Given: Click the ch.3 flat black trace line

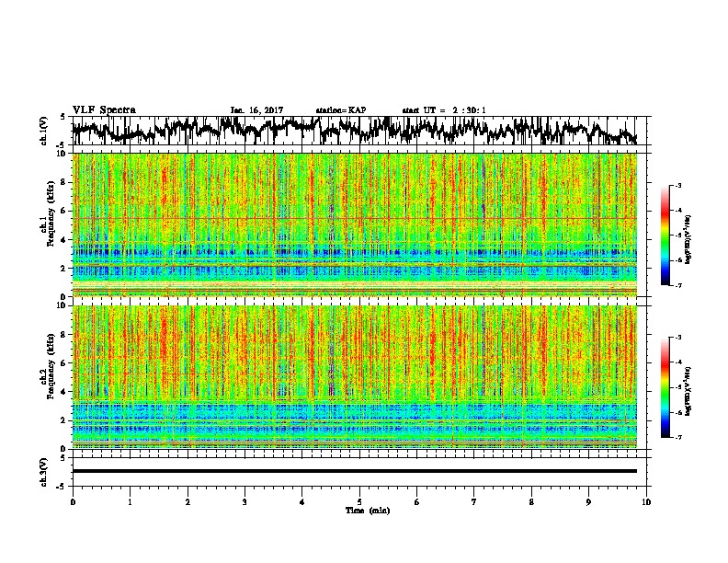Looking at the screenshot, I should 355,471.
